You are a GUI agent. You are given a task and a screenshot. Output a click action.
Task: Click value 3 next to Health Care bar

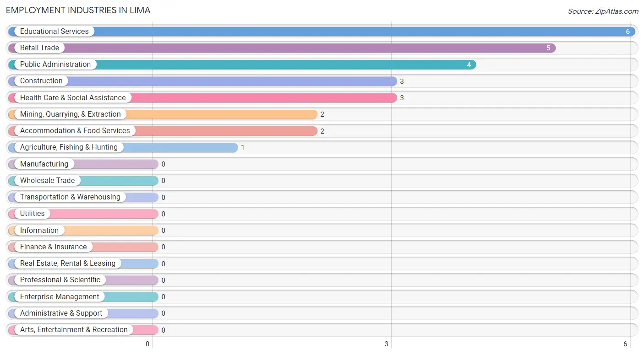coord(402,98)
